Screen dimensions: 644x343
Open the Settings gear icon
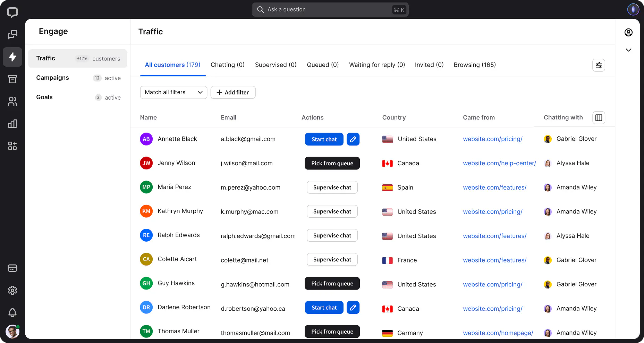(12, 291)
